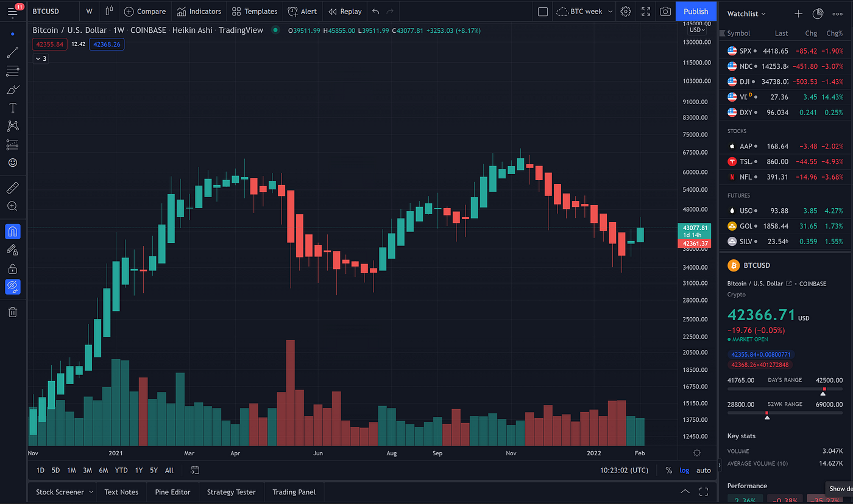Open the prediction and measurement tools

tap(13, 145)
